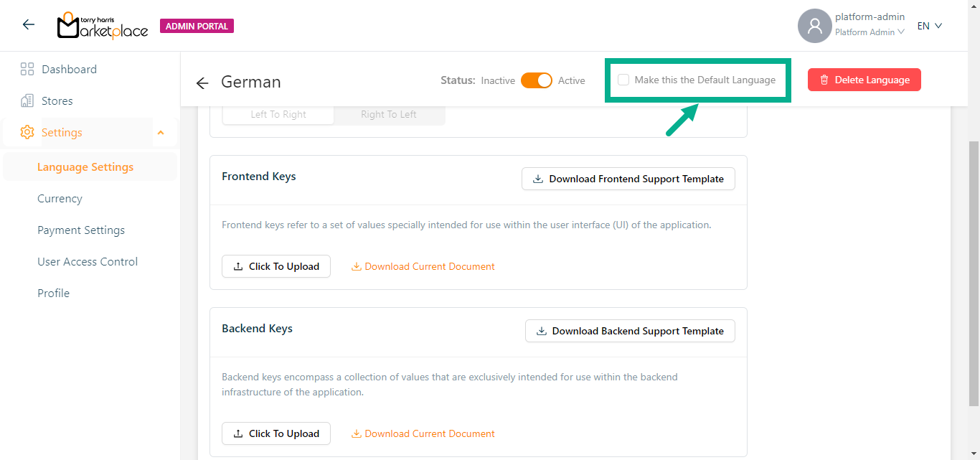Check Make this the Default Language
This screenshot has height=460, width=980.
pyautogui.click(x=623, y=80)
